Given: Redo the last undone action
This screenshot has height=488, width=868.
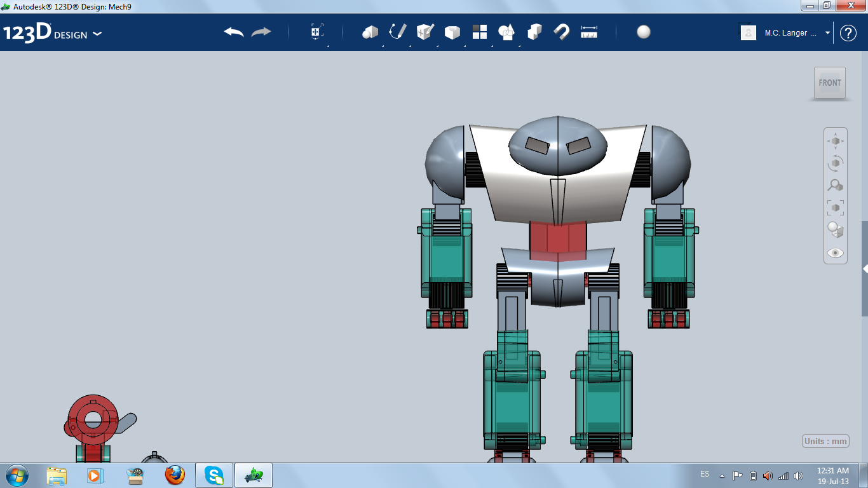Looking at the screenshot, I should pyautogui.click(x=261, y=32).
